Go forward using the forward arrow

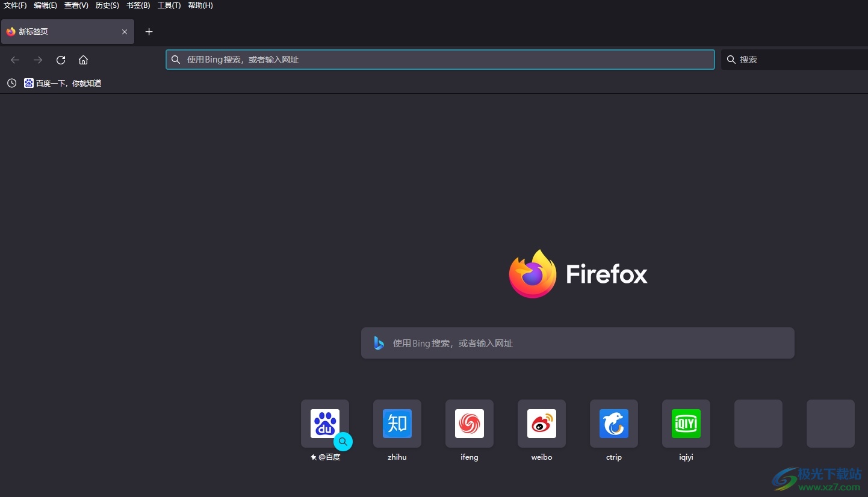(38, 60)
